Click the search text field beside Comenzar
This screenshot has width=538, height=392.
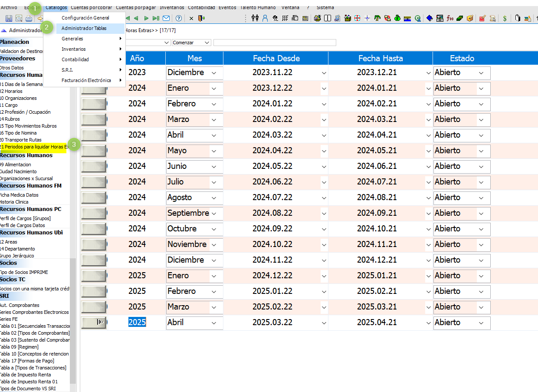[274, 43]
